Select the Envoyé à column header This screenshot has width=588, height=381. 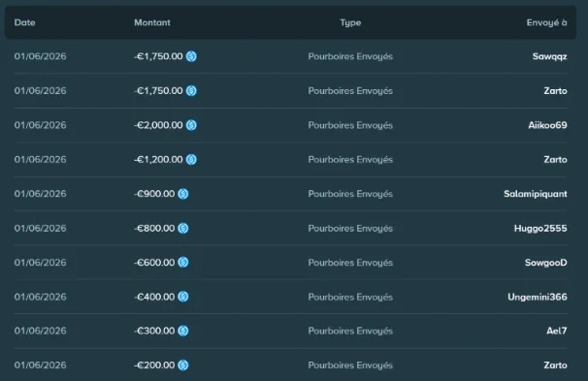pos(546,23)
